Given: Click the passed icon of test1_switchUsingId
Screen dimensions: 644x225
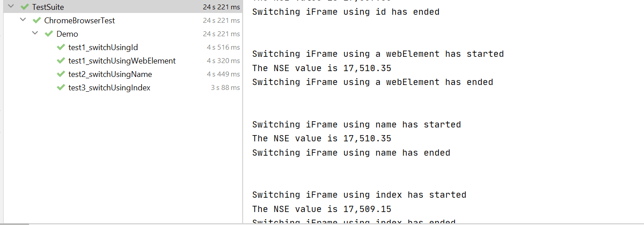Looking at the screenshot, I should pos(61,47).
